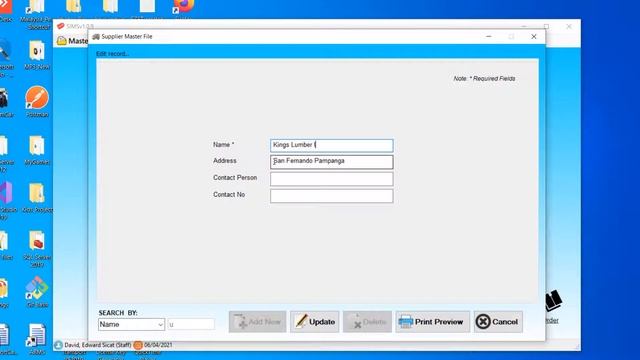Click the search text box beside Name dropdown
Image resolution: width=640 pixels, height=360 pixels.
tap(191, 324)
